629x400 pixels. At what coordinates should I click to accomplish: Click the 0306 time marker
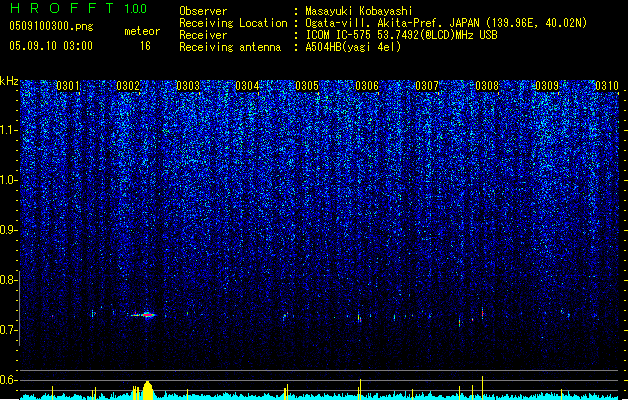pyautogui.click(x=367, y=86)
